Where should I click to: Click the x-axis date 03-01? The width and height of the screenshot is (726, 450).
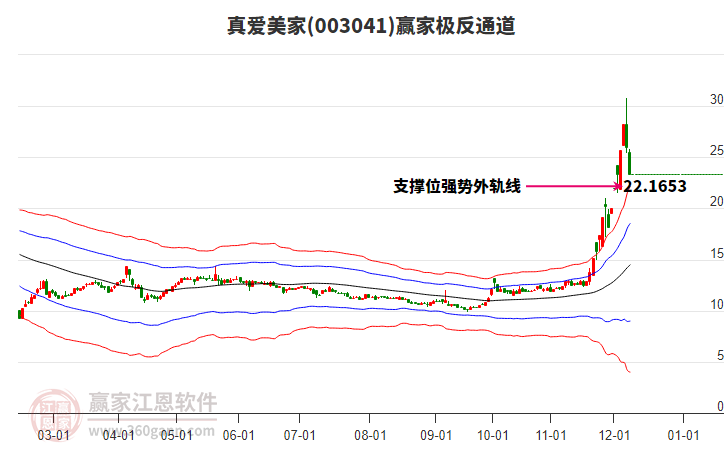54,435
